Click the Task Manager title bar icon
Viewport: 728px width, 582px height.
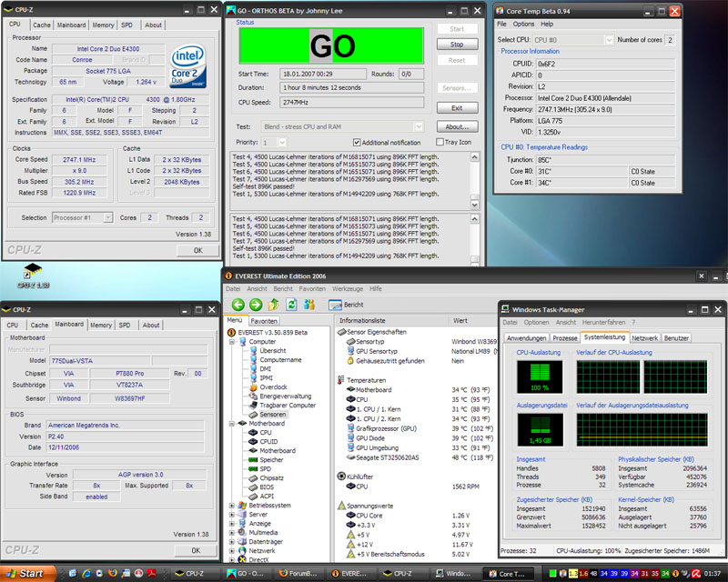506,309
